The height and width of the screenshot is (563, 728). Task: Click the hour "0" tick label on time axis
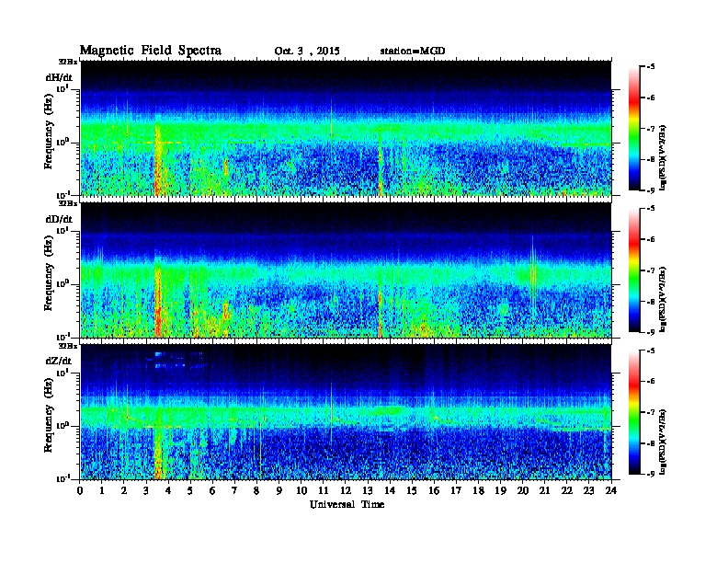point(80,490)
